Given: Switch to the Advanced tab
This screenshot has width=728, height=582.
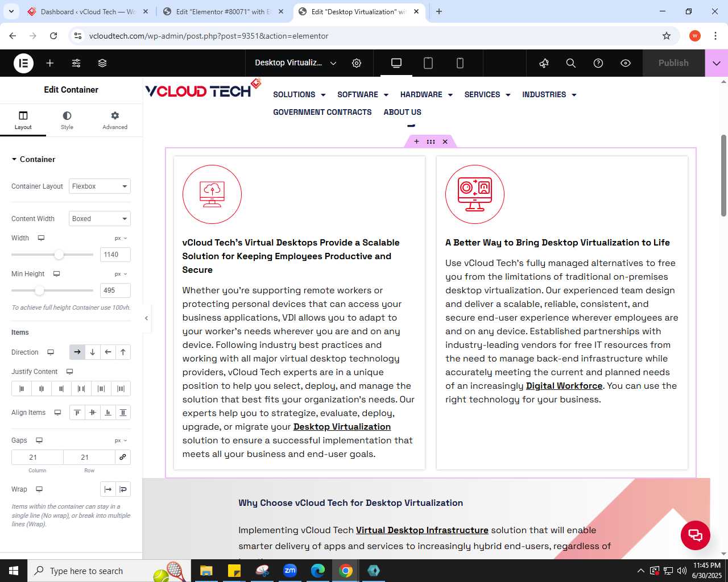Looking at the screenshot, I should (115, 120).
